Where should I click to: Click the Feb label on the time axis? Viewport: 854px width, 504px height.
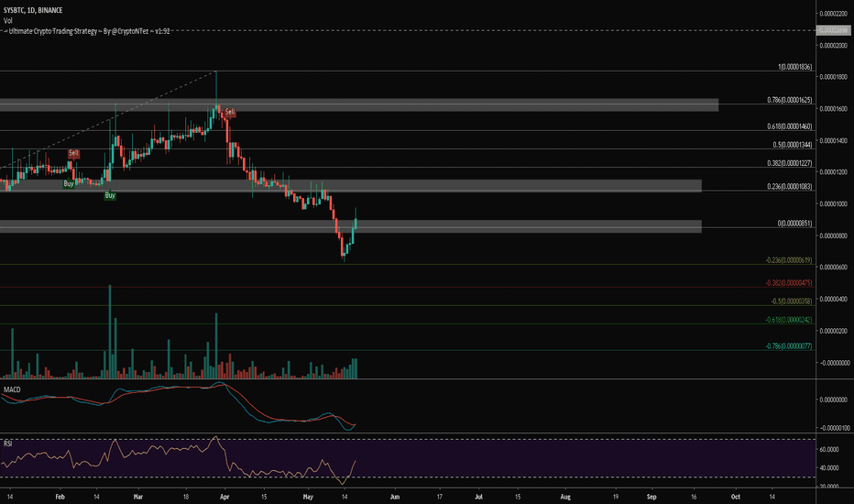point(60,497)
